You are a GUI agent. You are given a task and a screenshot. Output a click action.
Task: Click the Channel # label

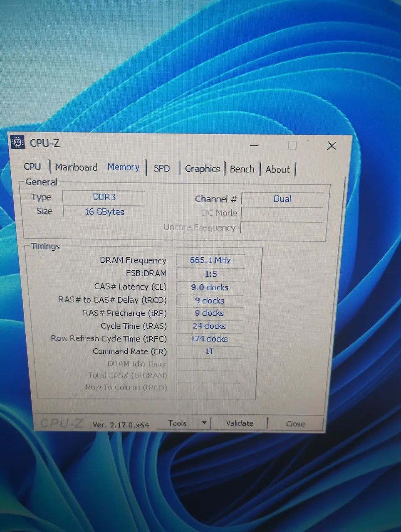pyautogui.click(x=216, y=199)
